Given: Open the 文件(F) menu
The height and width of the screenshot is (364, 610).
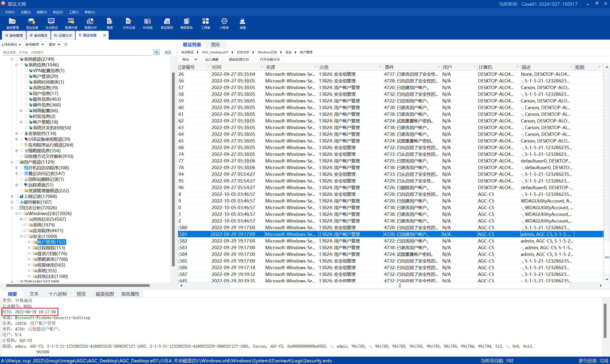Looking at the screenshot, I should click(10, 12).
